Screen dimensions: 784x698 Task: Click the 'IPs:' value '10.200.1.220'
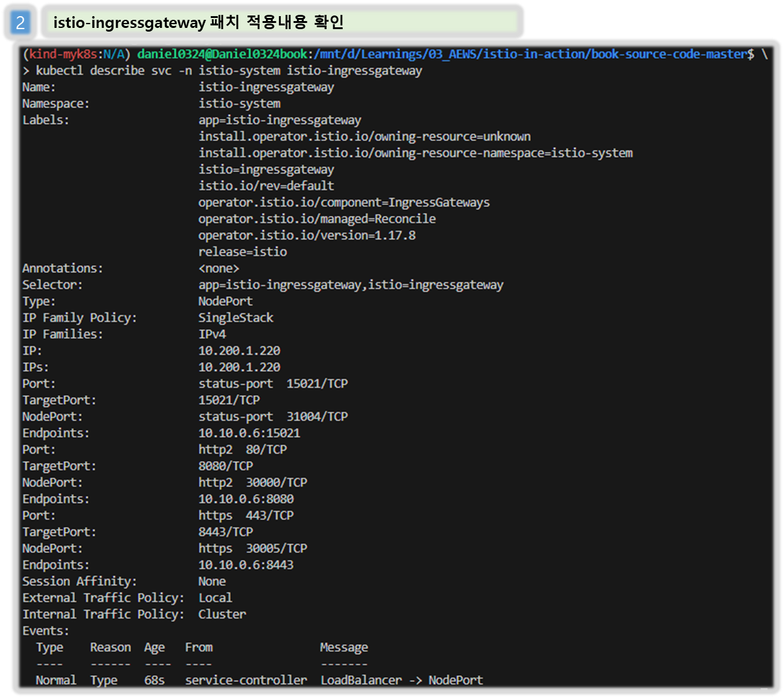click(x=239, y=367)
